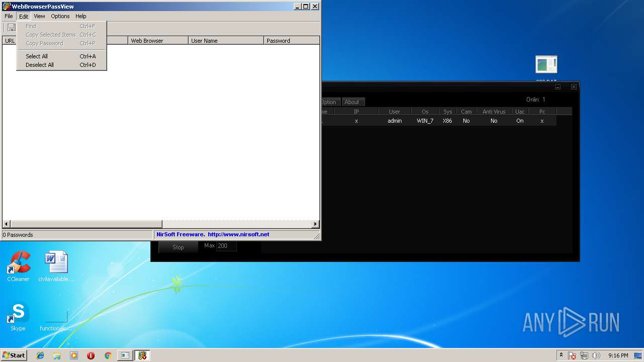Switch to the dark client app taskbar button
This screenshot has width=644, height=362.
click(x=125, y=355)
